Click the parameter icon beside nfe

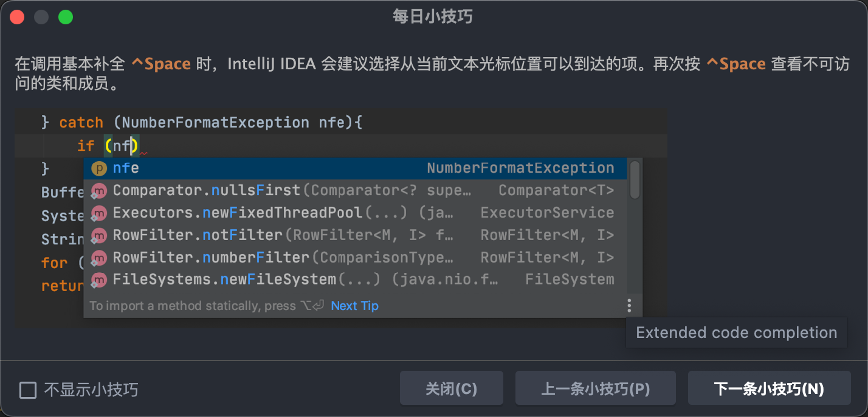click(x=98, y=168)
